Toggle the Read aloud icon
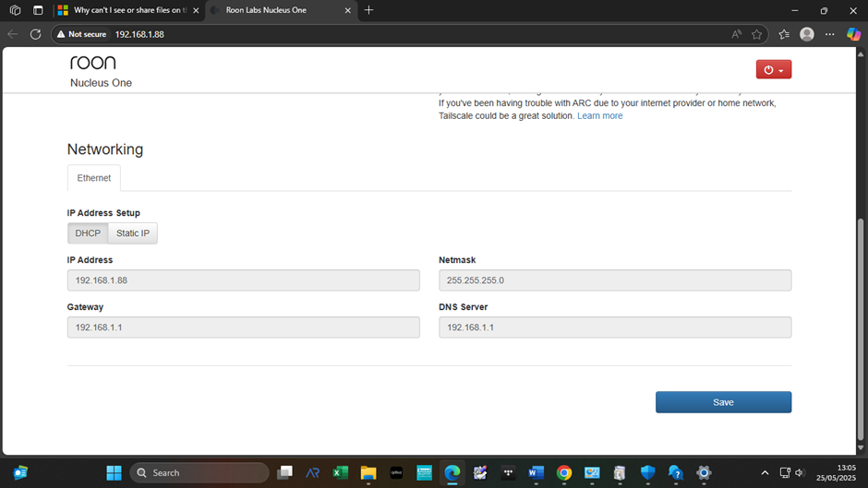 click(x=736, y=34)
